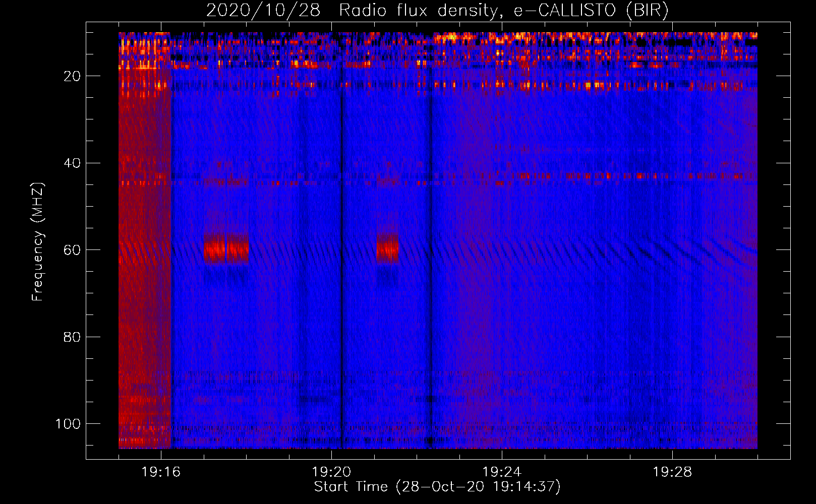Click the 40 frequency tick label
Image resolution: width=816 pixels, height=504 pixels.
click(72, 163)
